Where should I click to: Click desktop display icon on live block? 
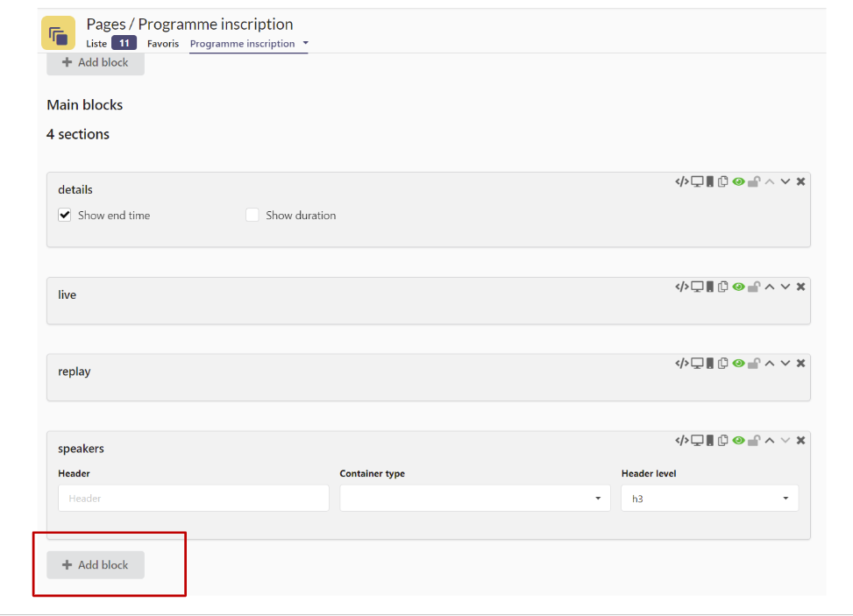click(x=697, y=287)
